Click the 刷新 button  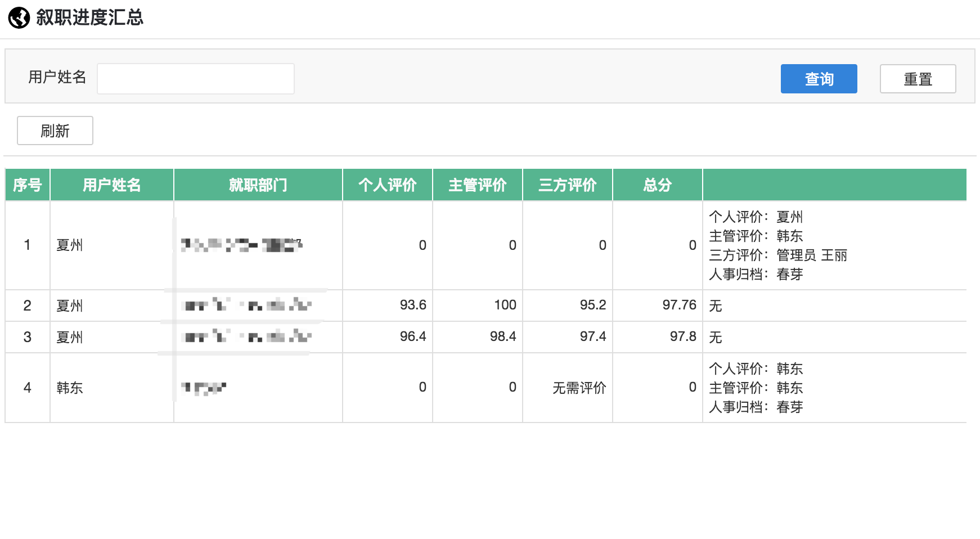click(55, 131)
